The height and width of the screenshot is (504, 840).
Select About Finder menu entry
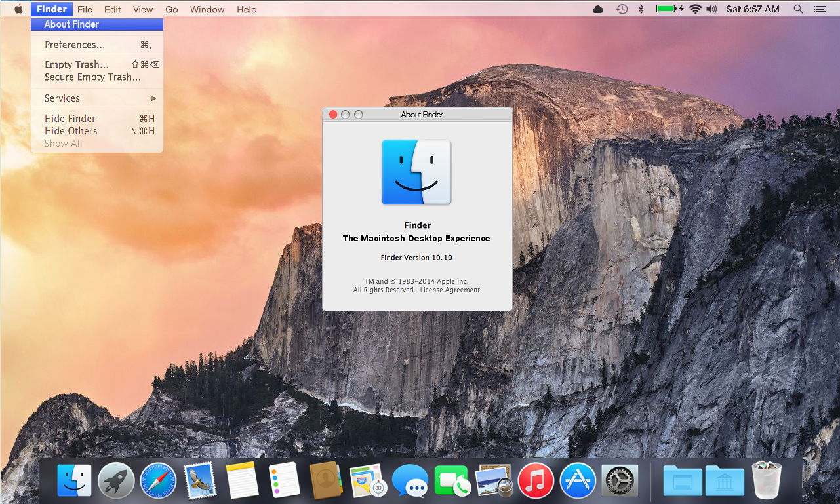pyautogui.click(x=97, y=24)
